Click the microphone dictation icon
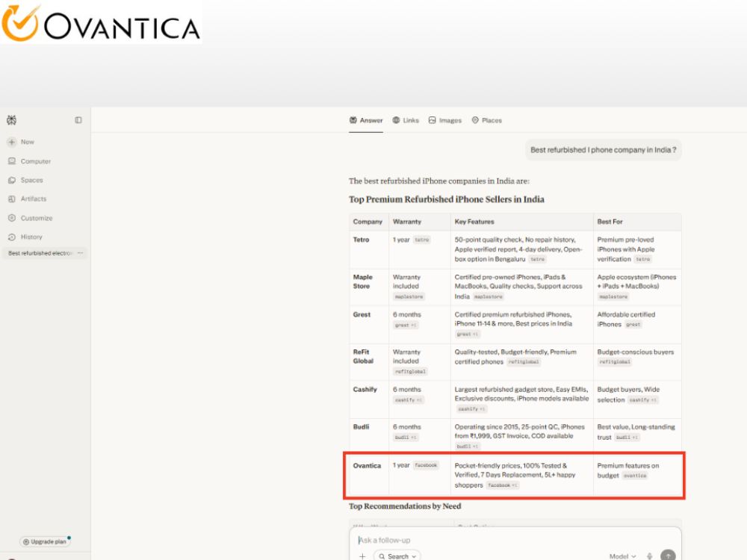Image resolution: width=747 pixels, height=560 pixels. [x=649, y=556]
